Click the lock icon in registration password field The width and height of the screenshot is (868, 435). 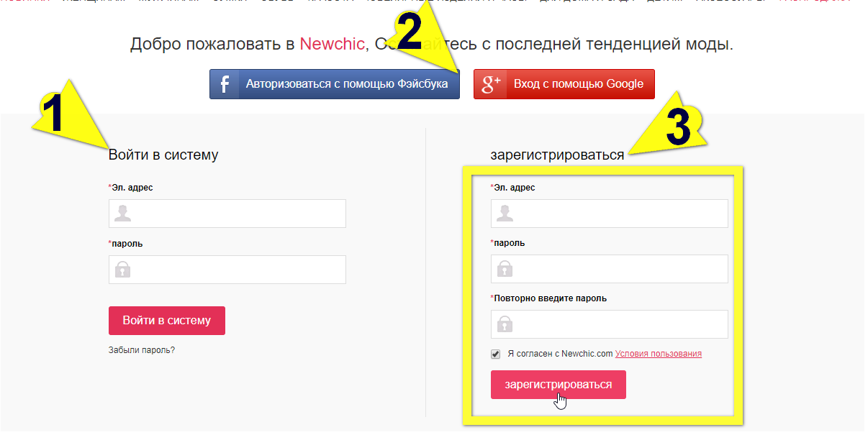[x=505, y=269]
